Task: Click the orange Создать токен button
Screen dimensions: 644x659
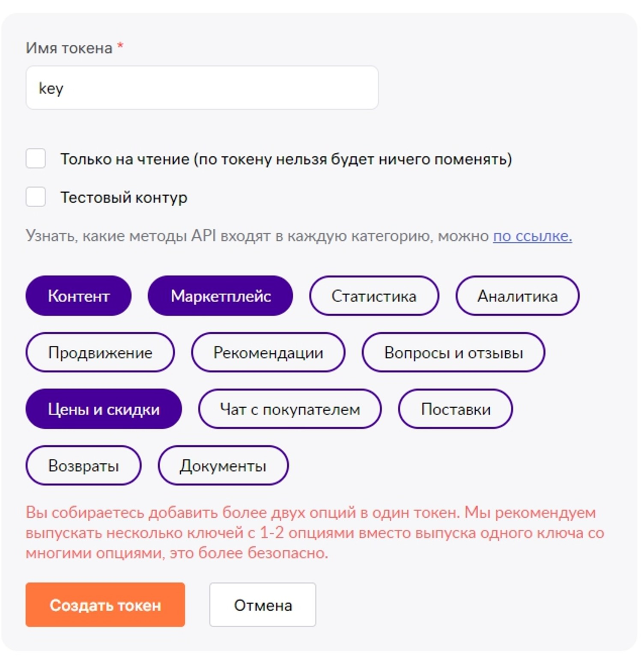Action: coord(105,605)
